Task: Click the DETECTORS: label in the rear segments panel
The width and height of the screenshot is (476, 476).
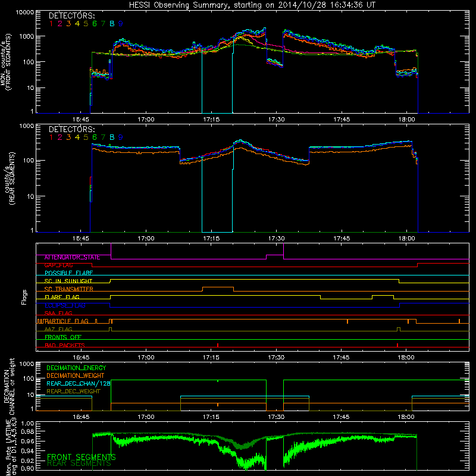Action: (x=71, y=129)
